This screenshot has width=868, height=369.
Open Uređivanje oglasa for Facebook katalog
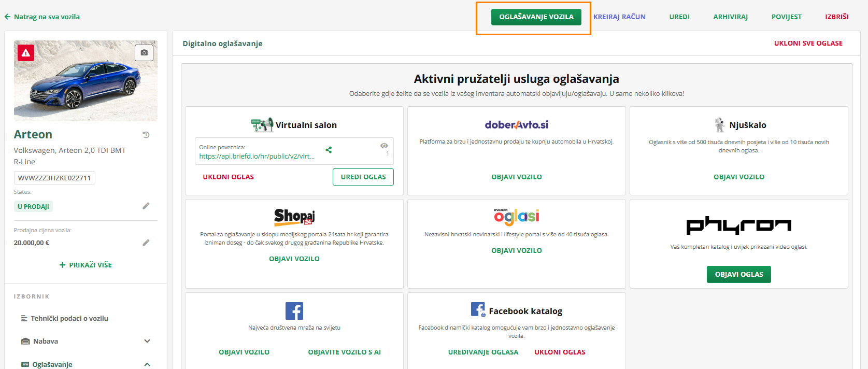483,352
